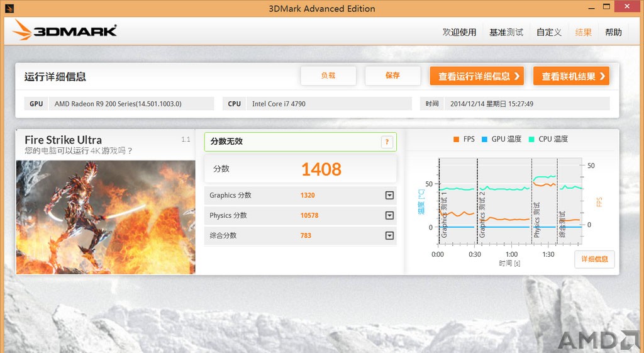Open the 欢迎使用 tab
This screenshot has width=644, height=353.
[x=459, y=32]
